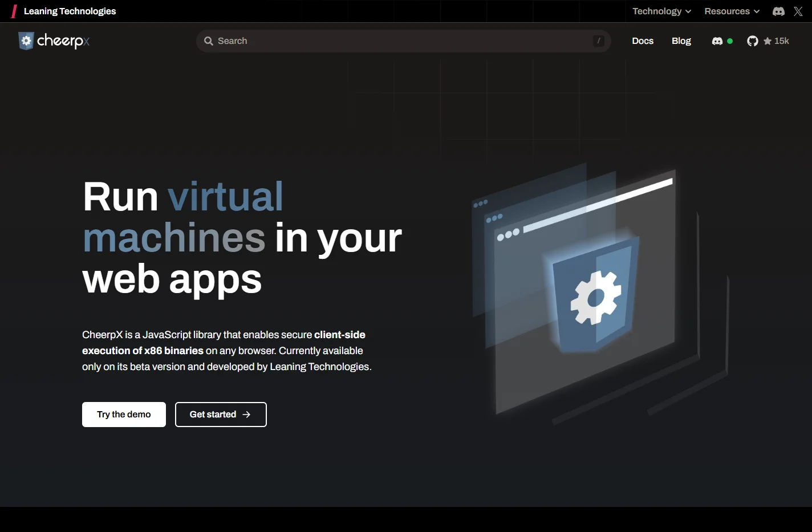Click the slash shortcut key badge
The width and height of the screenshot is (812, 532).
598,41
